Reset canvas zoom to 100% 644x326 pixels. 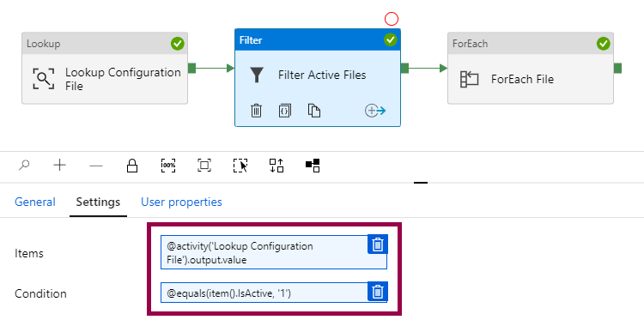(x=168, y=166)
